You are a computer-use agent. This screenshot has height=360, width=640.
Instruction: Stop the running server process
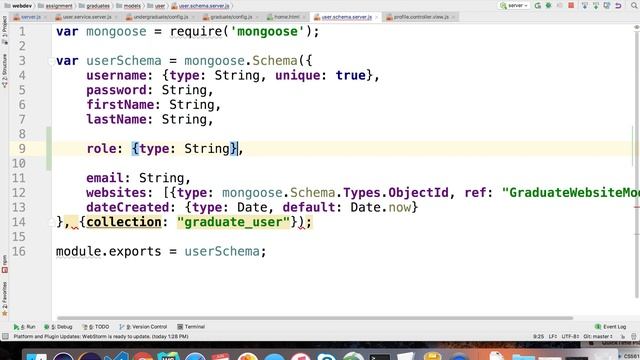click(x=571, y=5)
